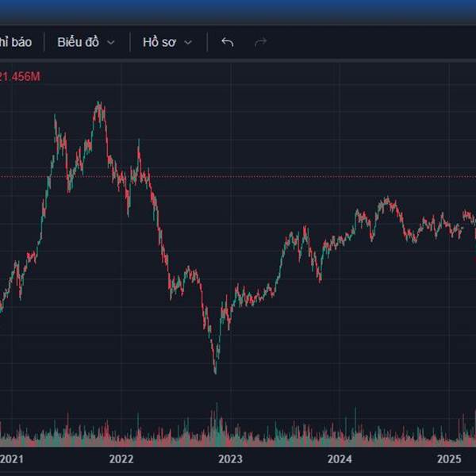Viewport: 476px width, 476px height.
Task: Open the Biểu đồ dropdown menu
Action: pos(86,42)
